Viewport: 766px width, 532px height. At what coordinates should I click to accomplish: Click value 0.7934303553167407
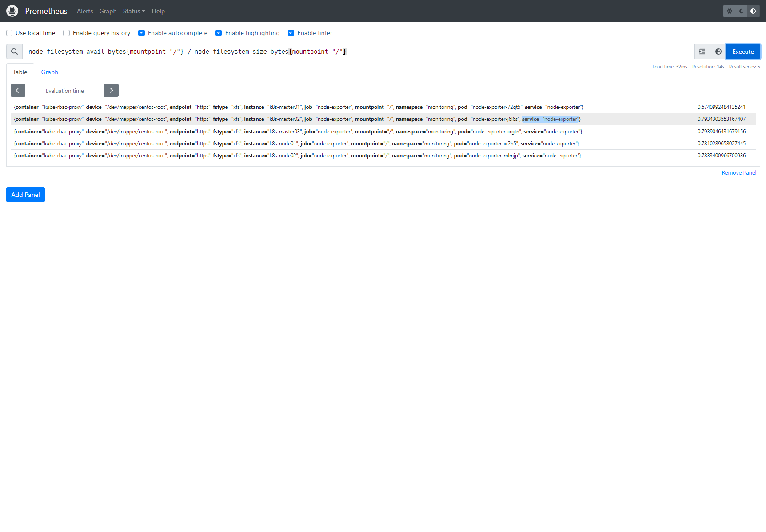(x=722, y=119)
